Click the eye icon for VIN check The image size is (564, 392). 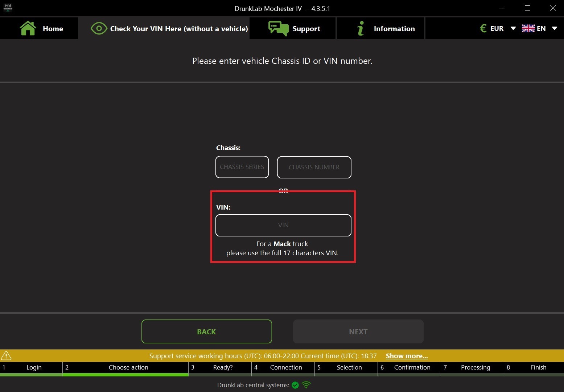(x=99, y=28)
